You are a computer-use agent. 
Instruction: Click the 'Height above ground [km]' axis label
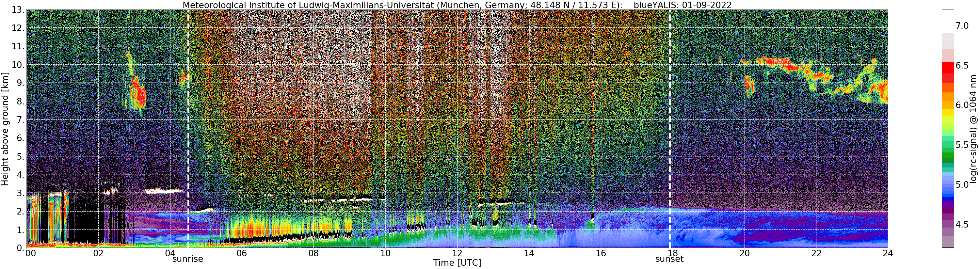pos(5,129)
